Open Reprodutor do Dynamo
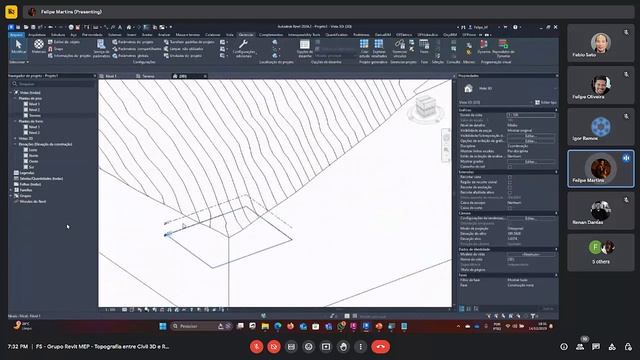This screenshot has height=360, width=640. coord(503,49)
